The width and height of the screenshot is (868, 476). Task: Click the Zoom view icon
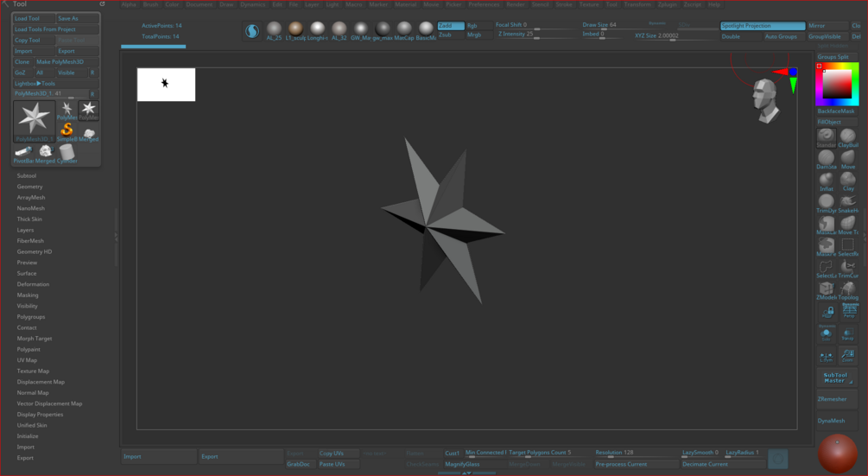847,355
